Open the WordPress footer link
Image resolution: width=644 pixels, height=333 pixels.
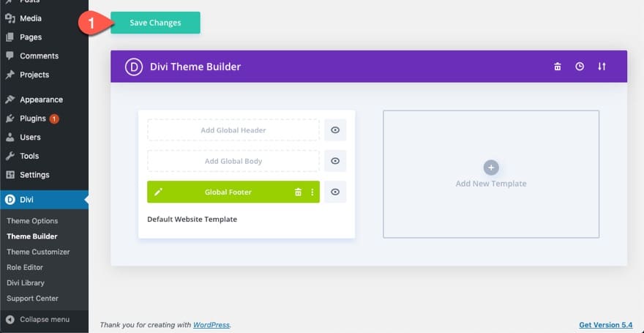click(x=211, y=325)
